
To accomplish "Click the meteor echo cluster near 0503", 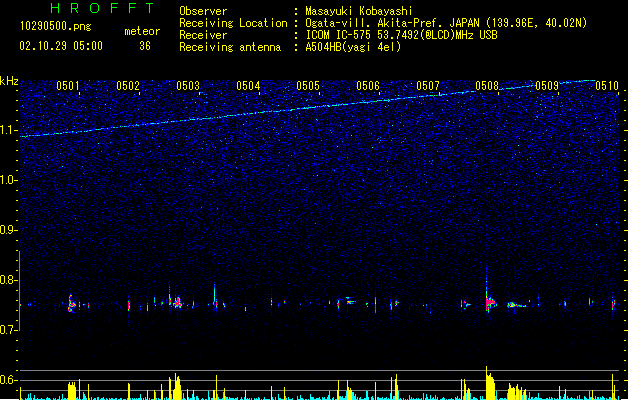I will (x=176, y=302).
